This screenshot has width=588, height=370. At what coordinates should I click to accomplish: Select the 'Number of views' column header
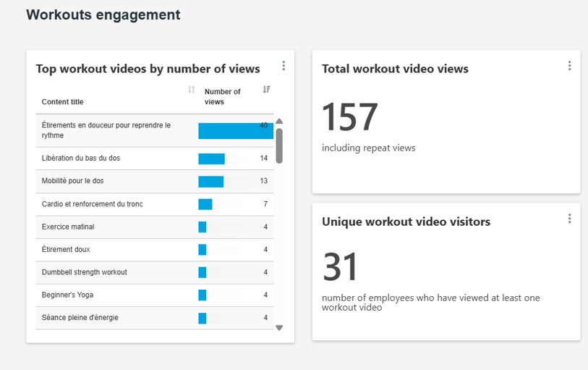click(222, 96)
